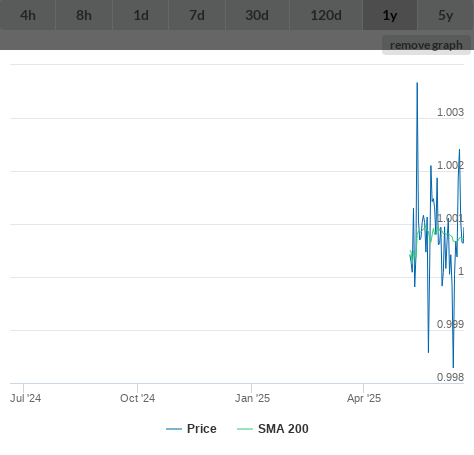The width and height of the screenshot is (474, 455).
Task: Switch to the 8h time range
Action: click(84, 15)
